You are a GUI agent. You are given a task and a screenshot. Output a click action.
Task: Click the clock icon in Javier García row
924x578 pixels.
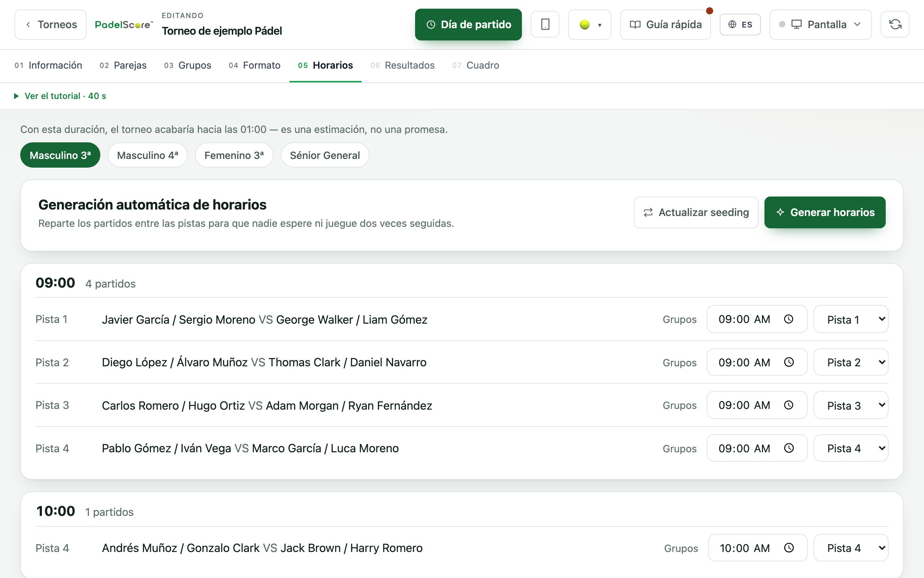point(788,319)
